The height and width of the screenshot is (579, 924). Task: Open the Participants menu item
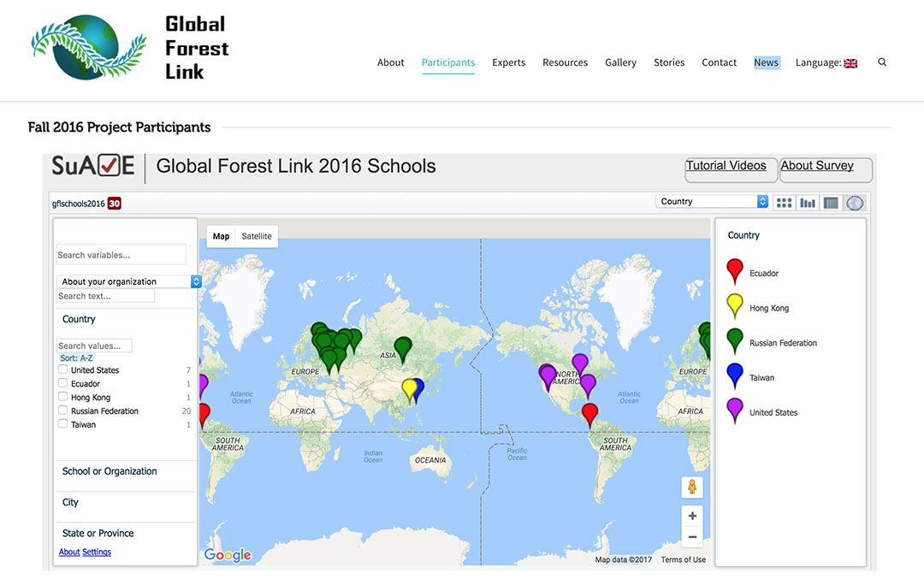point(447,62)
